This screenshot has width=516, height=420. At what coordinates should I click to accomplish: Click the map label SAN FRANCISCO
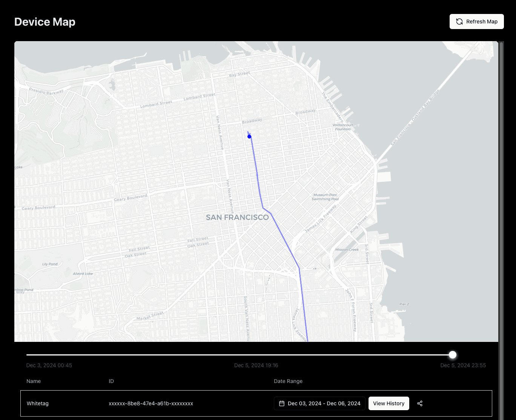[x=237, y=217]
